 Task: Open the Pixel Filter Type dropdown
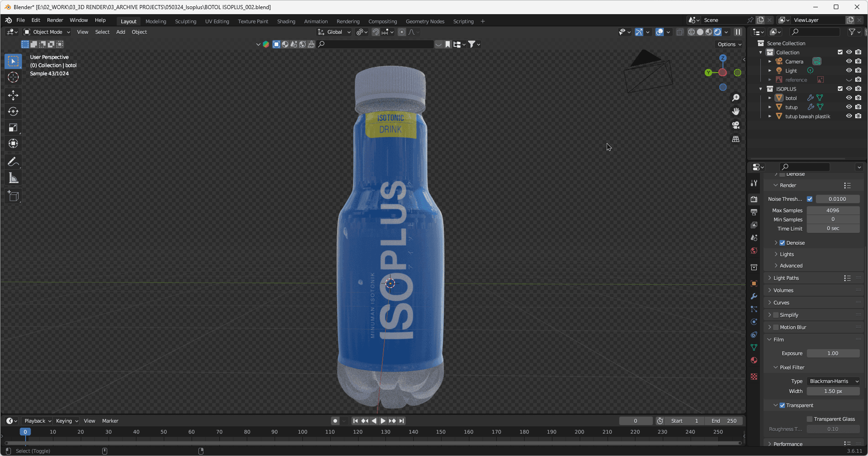(833, 381)
